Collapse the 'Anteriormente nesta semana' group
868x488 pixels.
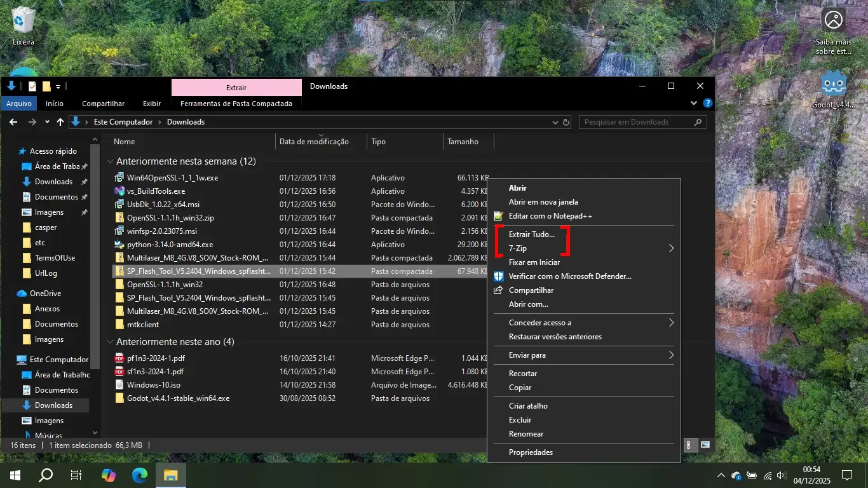[x=110, y=161]
